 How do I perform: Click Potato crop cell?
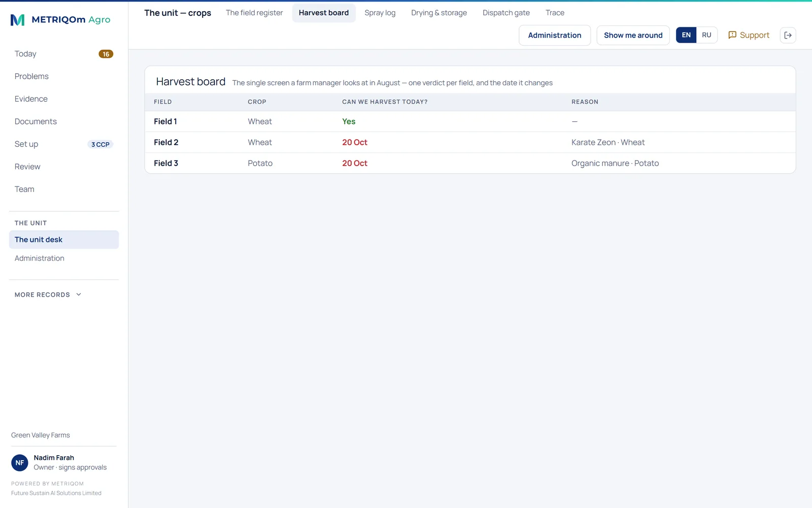tap(260, 163)
